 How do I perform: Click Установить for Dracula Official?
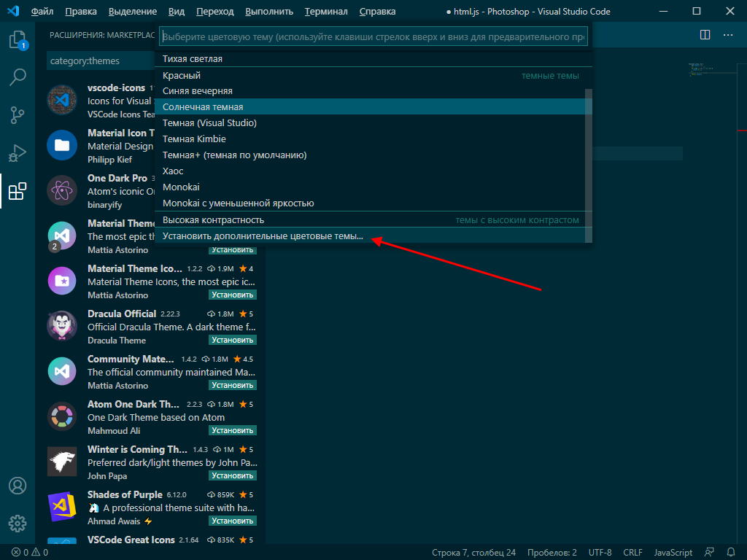pos(233,340)
